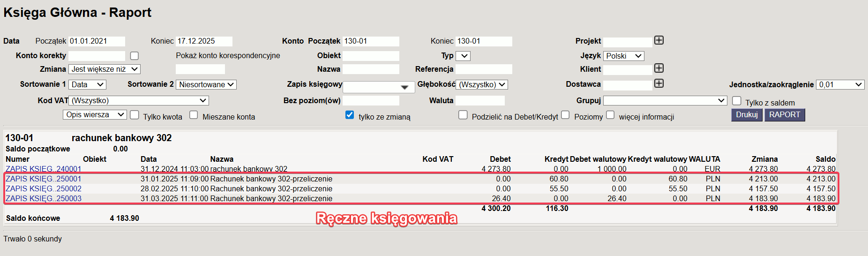Uncheck the tylko ze zmianą checkbox

tap(350, 115)
